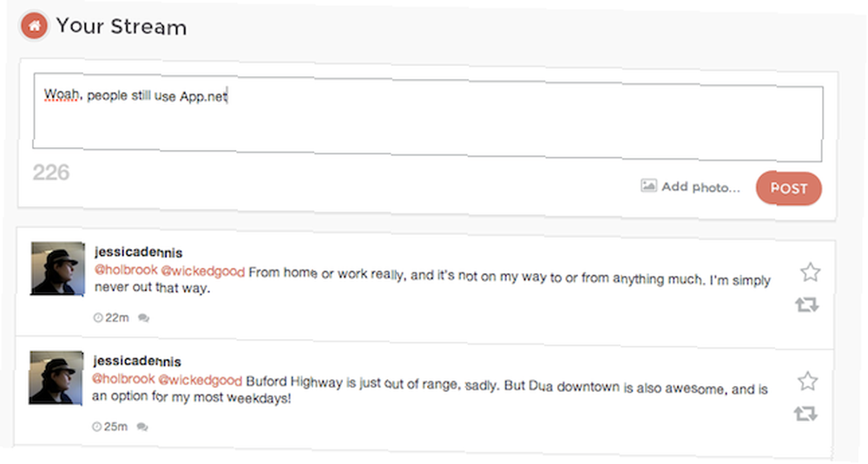Focus the post text box containing 'Woah'
The width and height of the screenshot is (868, 464).
click(425, 121)
